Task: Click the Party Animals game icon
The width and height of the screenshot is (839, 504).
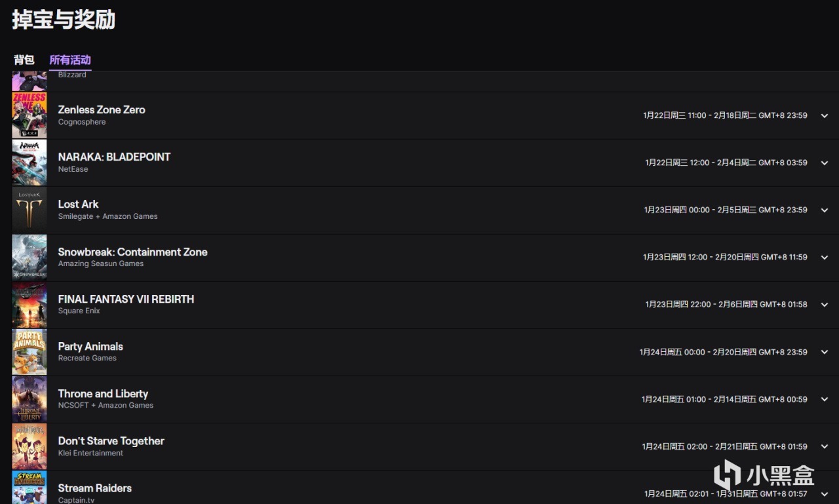Action: pos(29,352)
